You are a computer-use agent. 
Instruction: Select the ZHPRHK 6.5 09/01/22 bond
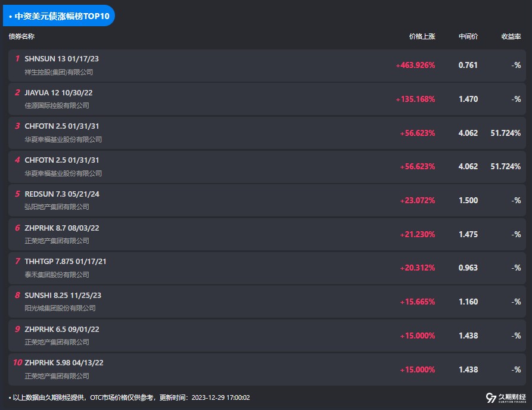(61, 329)
